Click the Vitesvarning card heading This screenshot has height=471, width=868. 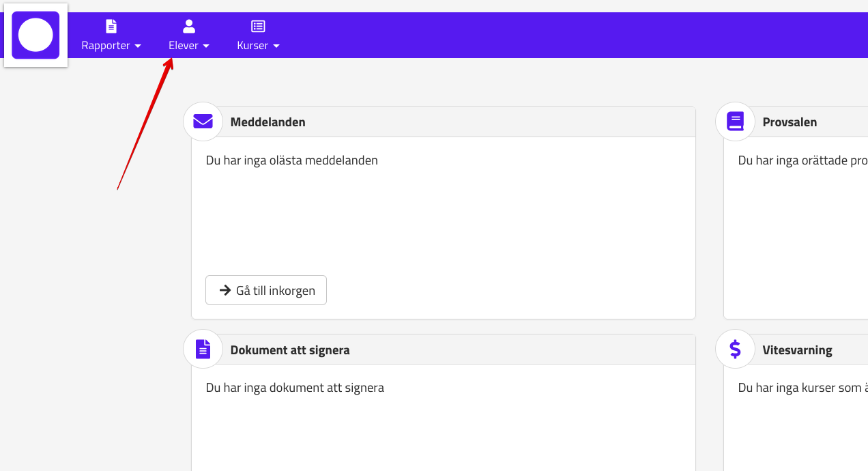pyautogui.click(x=797, y=350)
